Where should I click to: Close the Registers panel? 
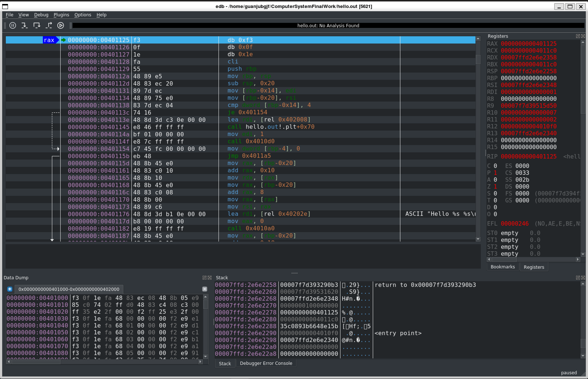click(x=583, y=36)
